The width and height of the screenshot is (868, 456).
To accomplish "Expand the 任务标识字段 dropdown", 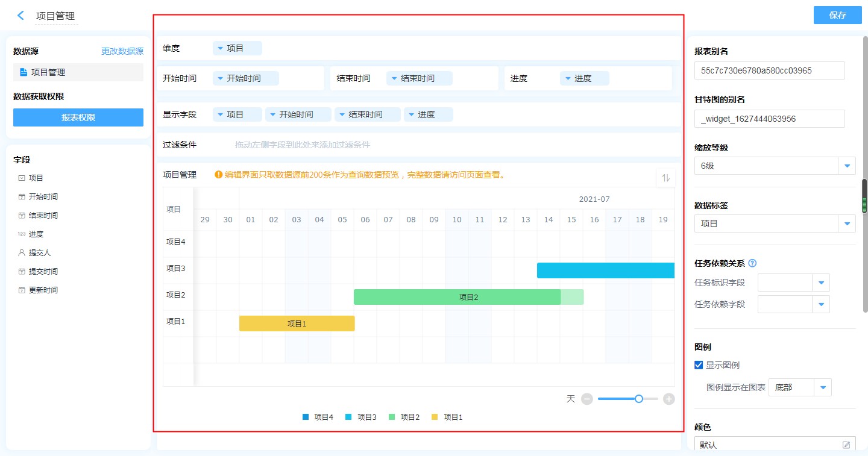I will coord(821,283).
